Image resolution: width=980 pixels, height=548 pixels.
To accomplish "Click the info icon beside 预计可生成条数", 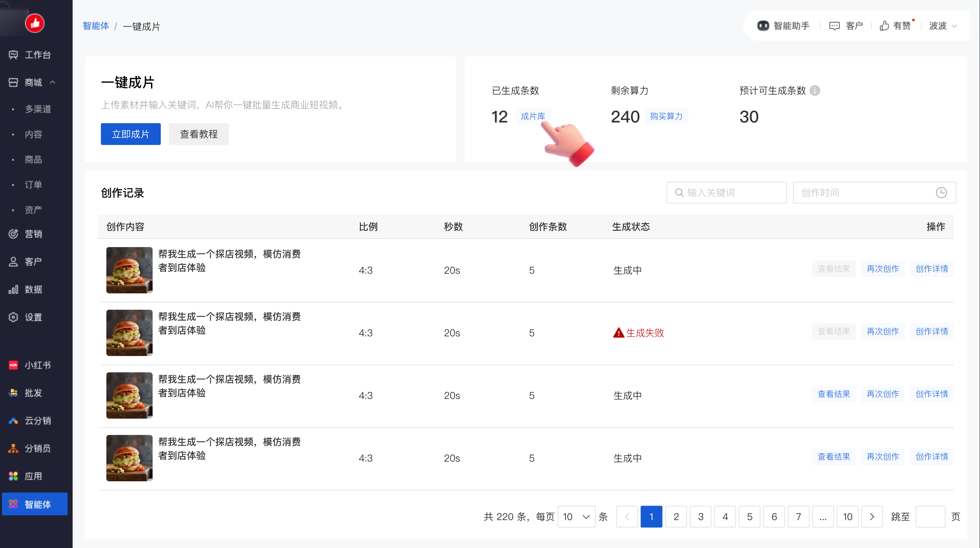I will coord(815,91).
